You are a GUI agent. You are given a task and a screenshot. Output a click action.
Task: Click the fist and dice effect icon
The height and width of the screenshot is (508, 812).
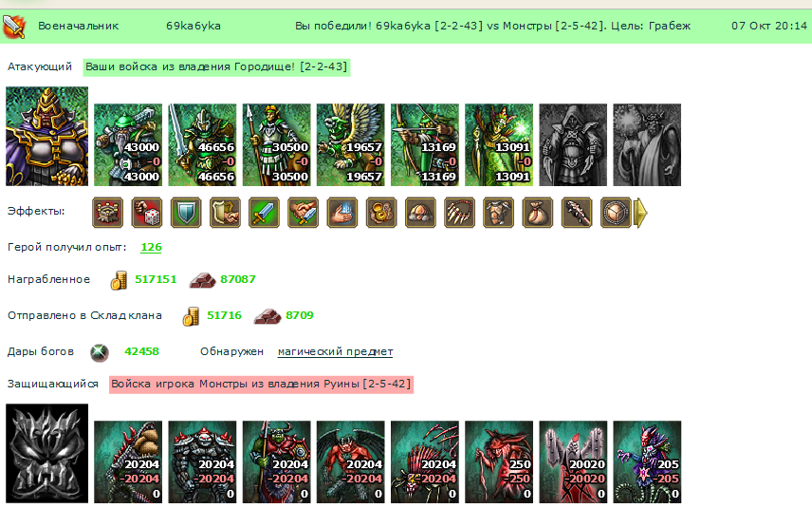click(146, 213)
